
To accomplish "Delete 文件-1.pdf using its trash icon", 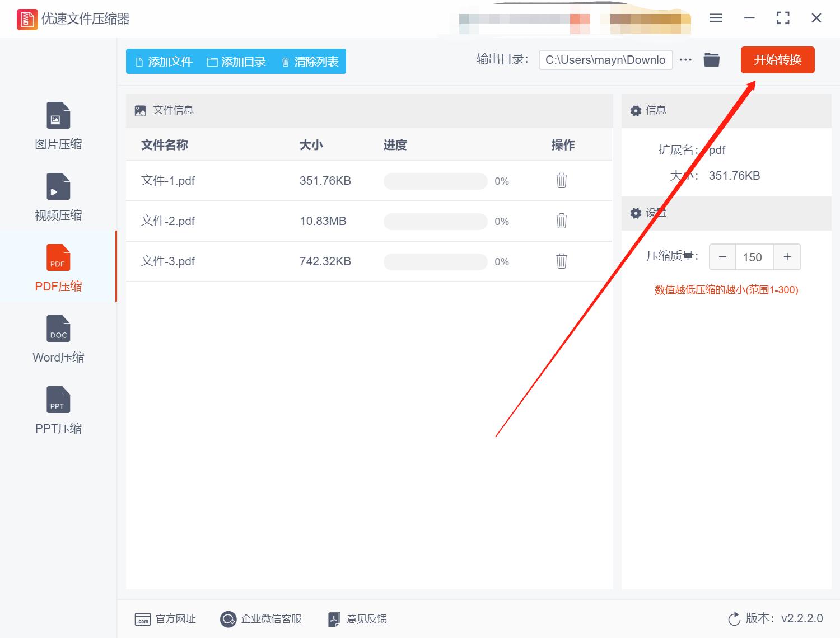I will (x=561, y=181).
